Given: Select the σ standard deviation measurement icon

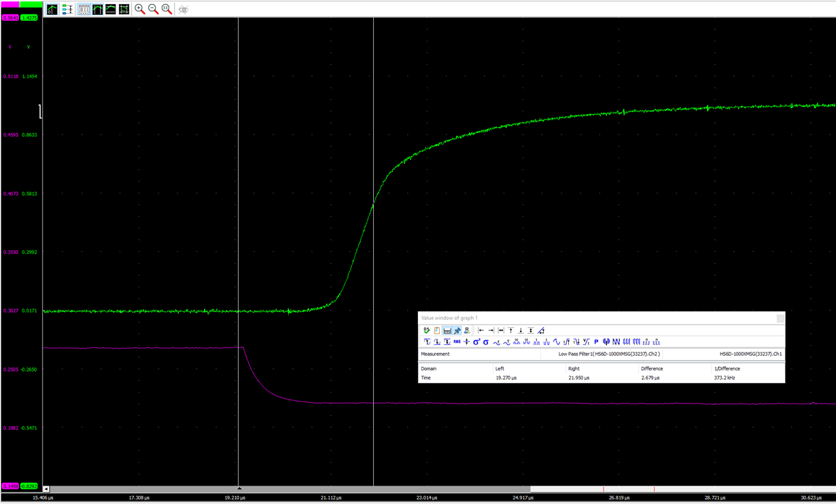Looking at the screenshot, I should pyautogui.click(x=485, y=342).
